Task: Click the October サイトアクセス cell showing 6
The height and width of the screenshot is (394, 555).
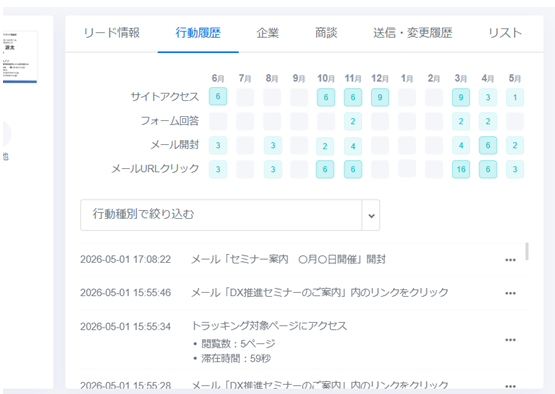Action: tap(326, 97)
